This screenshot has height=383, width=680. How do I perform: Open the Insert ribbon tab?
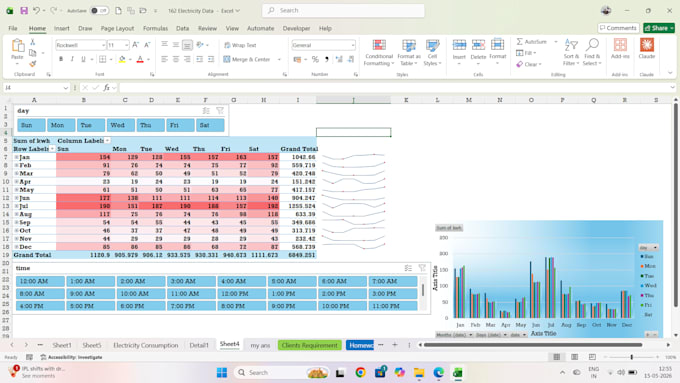click(62, 28)
